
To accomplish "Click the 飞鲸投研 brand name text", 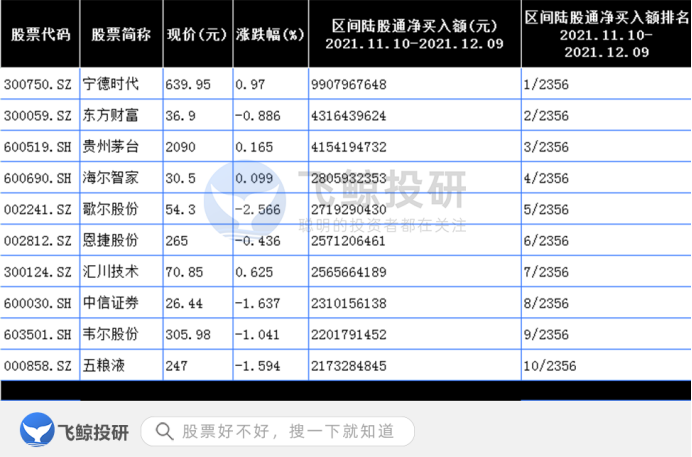I will [93, 432].
